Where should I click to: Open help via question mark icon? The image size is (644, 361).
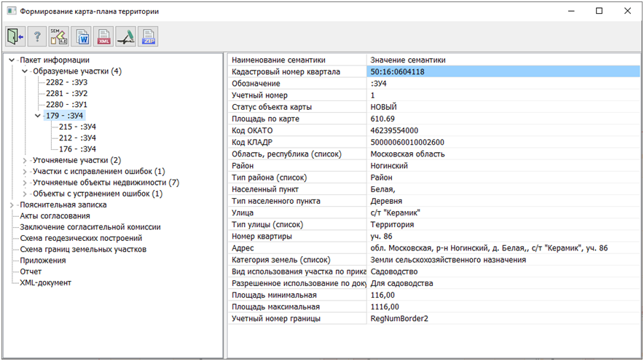click(37, 36)
